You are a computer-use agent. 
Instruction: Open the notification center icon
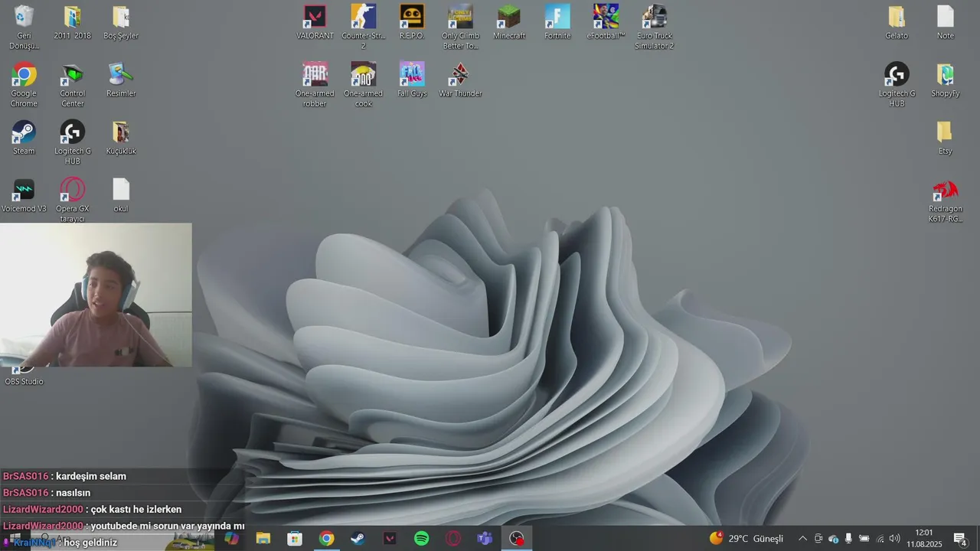(x=960, y=539)
